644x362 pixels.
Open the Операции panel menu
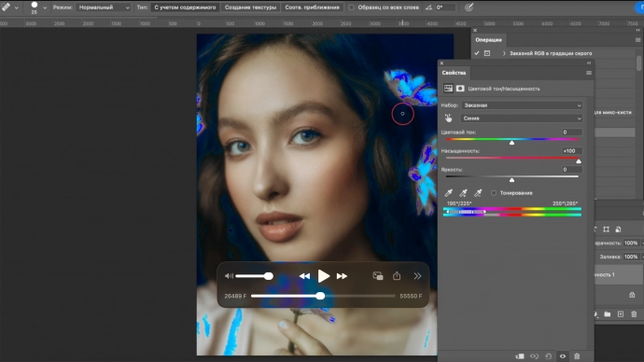(x=637, y=40)
